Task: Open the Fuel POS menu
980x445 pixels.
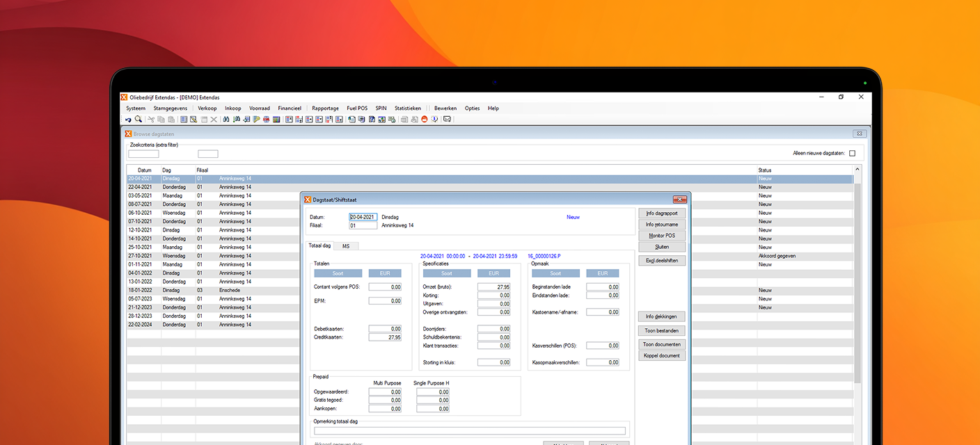Action: (x=357, y=108)
